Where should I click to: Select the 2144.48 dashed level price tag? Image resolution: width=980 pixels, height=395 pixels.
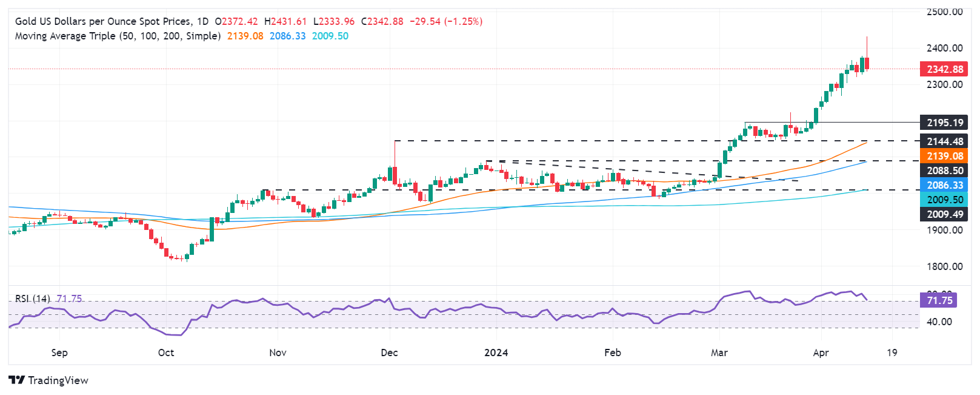coord(945,141)
